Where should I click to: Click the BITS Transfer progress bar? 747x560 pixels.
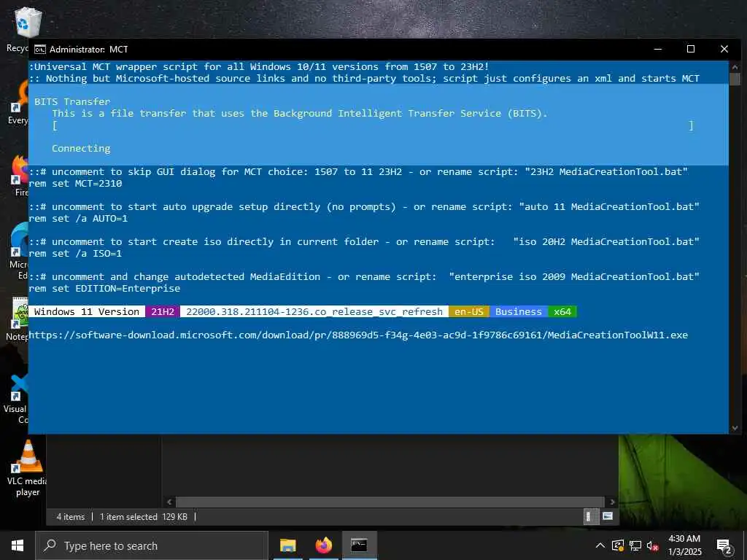[373, 125]
